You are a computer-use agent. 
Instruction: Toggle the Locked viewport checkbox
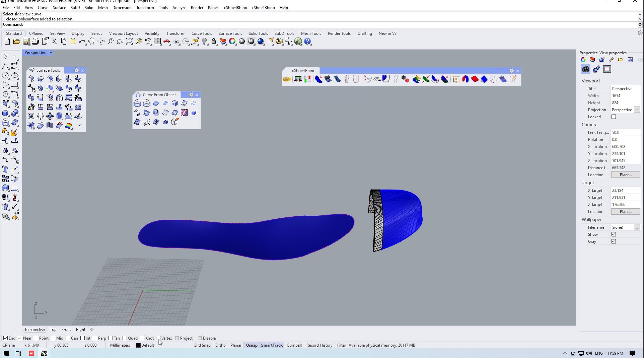(x=614, y=117)
